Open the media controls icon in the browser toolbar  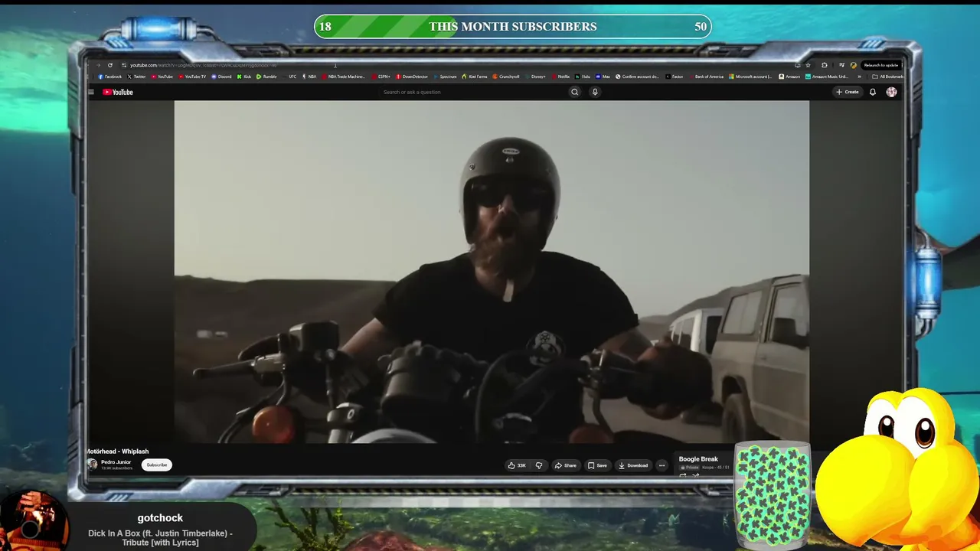point(841,65)
